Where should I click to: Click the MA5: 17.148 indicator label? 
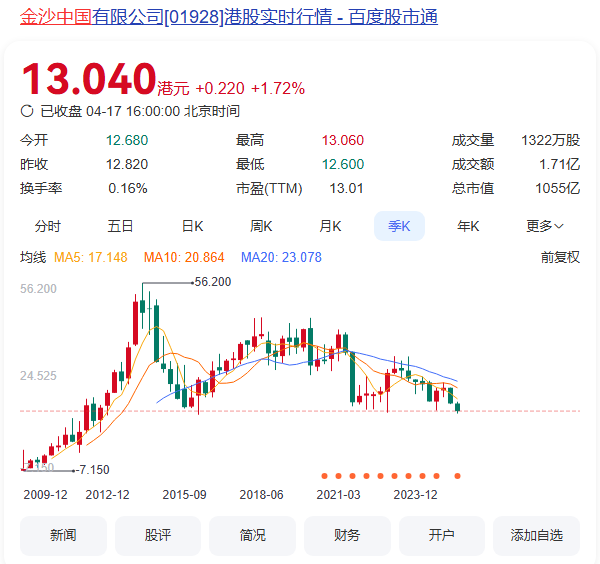91,257
